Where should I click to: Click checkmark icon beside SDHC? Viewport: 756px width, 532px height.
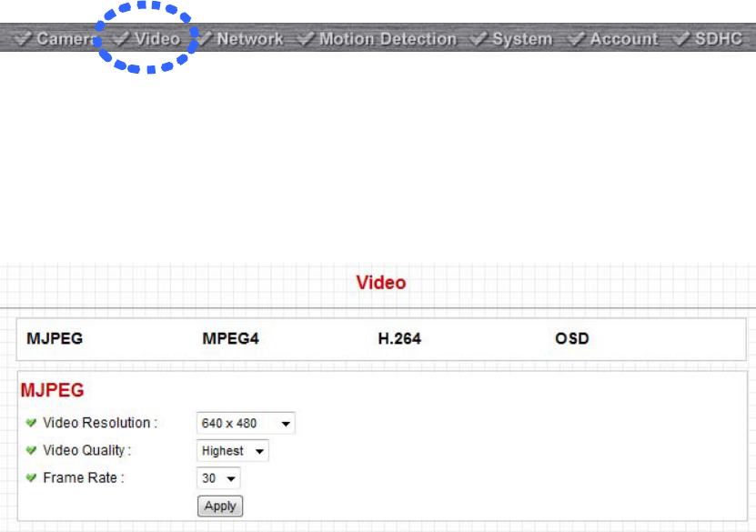point(681,38)
